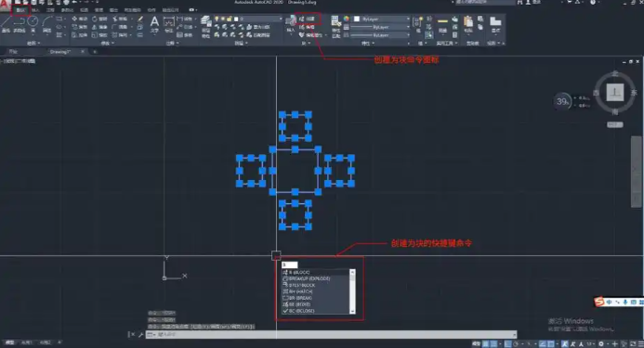The image size is (644, 348).
Task: Open the Home ribbon tab
Action: point(20,10)
